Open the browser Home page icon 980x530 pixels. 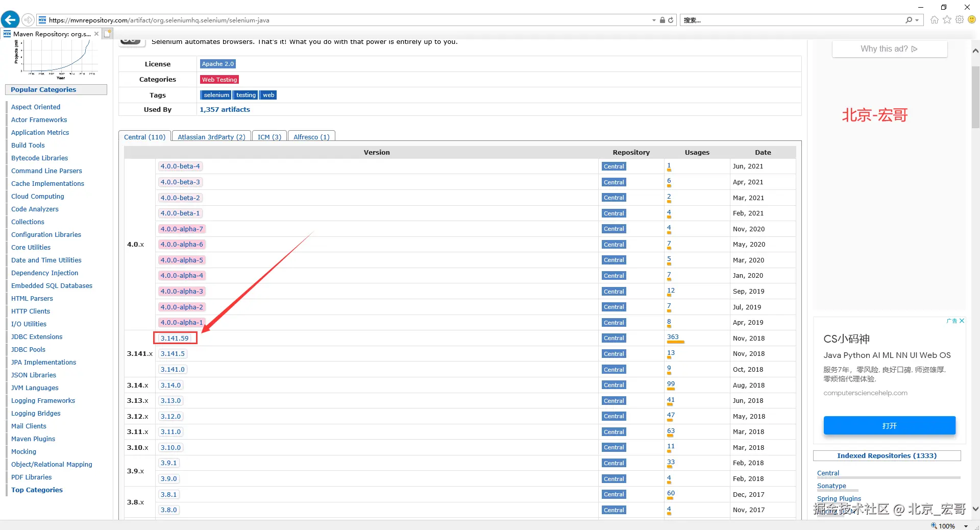[935, 20]
